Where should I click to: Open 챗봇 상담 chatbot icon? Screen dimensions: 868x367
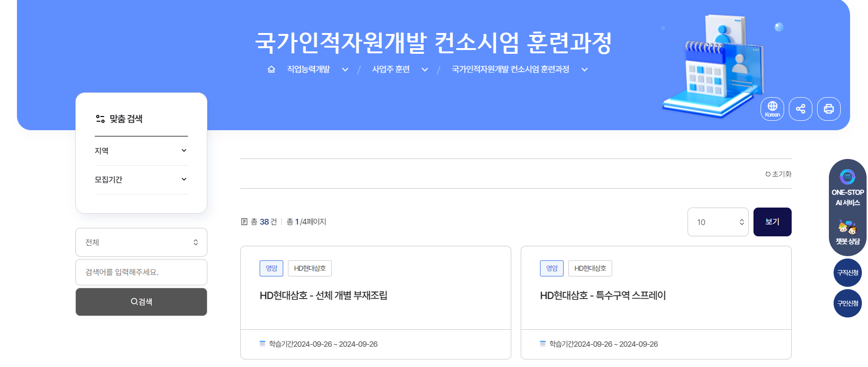pyautogui.click(x=847, y=227)
